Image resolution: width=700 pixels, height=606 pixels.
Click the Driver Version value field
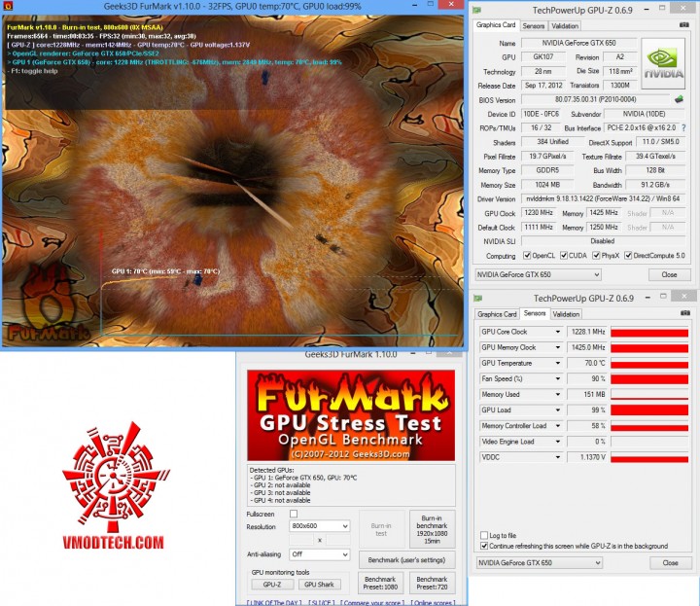tap(603, 198)
